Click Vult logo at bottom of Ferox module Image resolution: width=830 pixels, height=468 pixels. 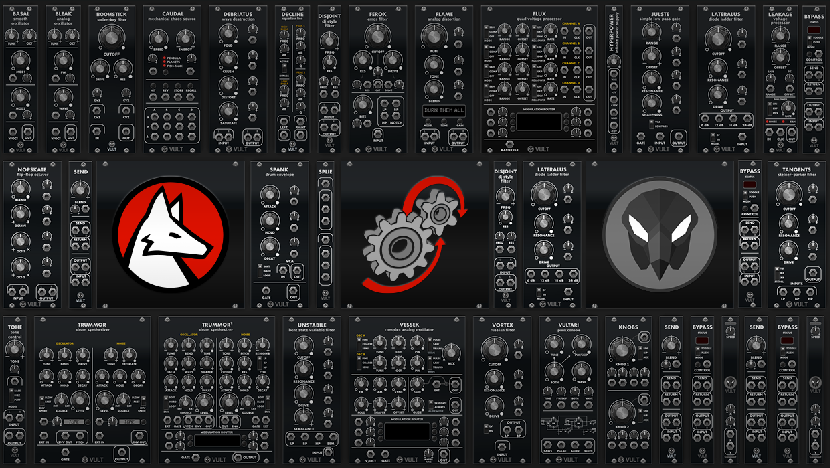376,149
